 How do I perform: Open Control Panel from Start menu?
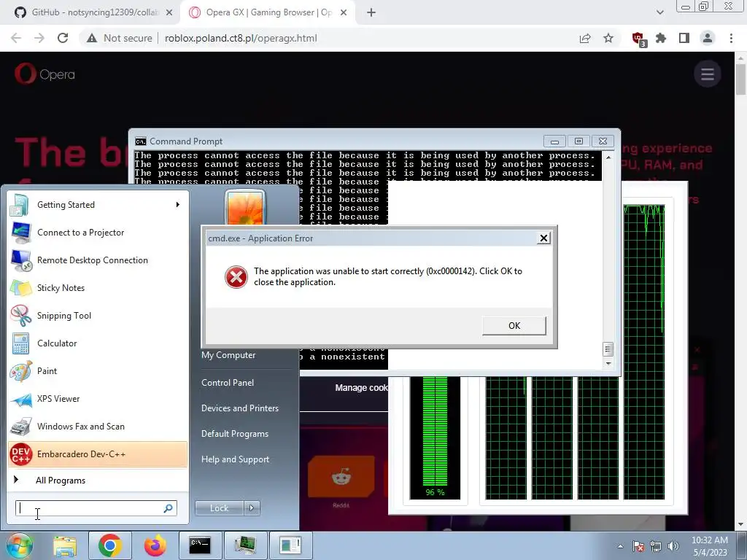pos(228,383)
